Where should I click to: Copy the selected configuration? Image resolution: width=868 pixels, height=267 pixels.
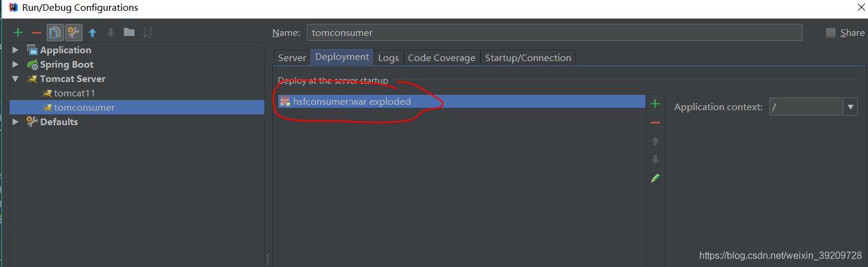pyautogui.click(x=55, y=32)
